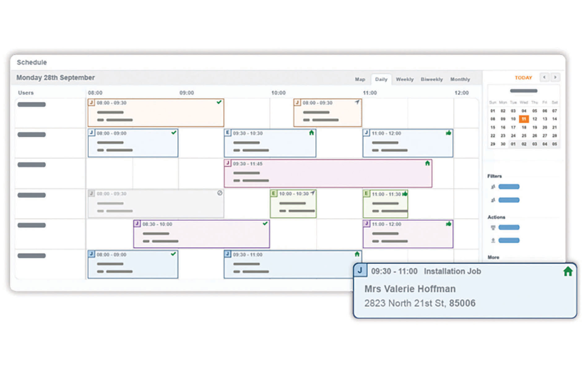Screen dimensions: 588x368
Task: Open the orange 08:00 - 09:30 job with checkmark
Action: click(x=156, y=113)
